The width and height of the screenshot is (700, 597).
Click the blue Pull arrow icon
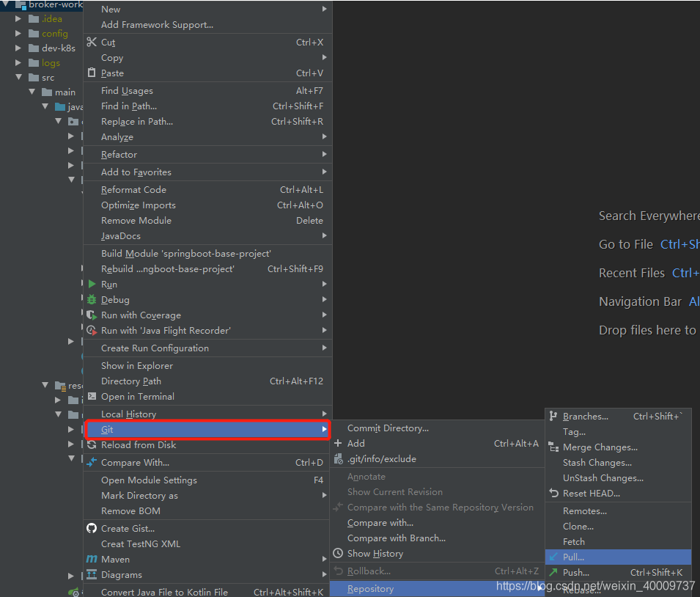point(553,557)
